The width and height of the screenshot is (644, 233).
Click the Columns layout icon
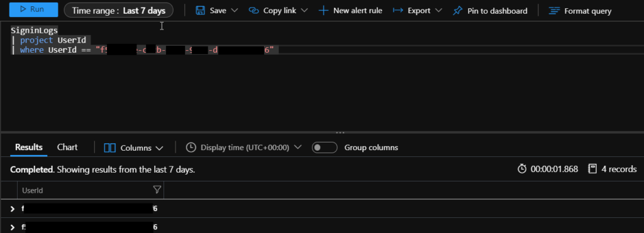tap(109, 148)
